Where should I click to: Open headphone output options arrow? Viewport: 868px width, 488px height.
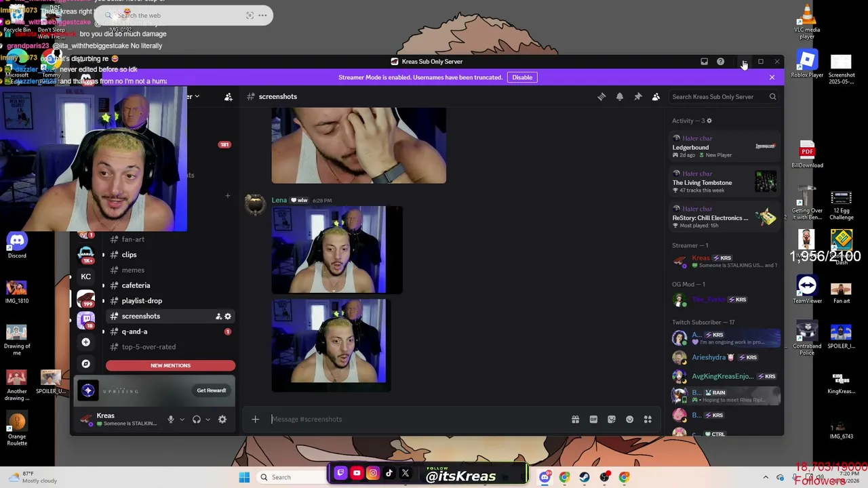point(208,420)
